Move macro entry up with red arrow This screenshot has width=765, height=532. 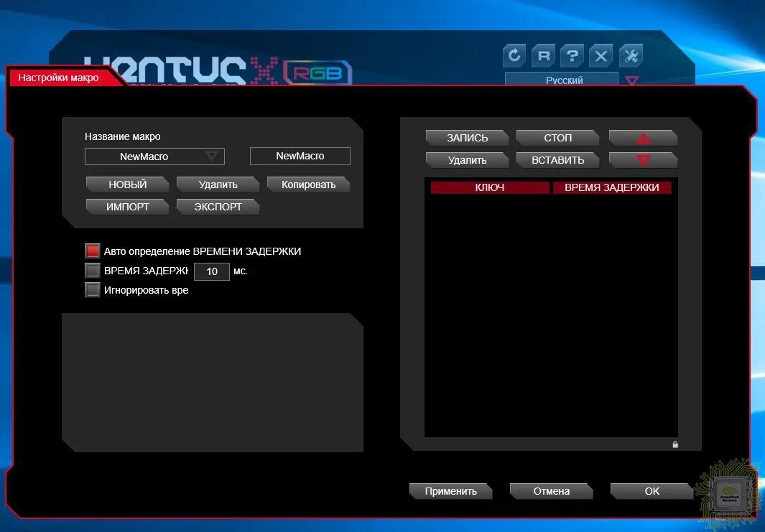pyautogui.click(x=643, y=138)
